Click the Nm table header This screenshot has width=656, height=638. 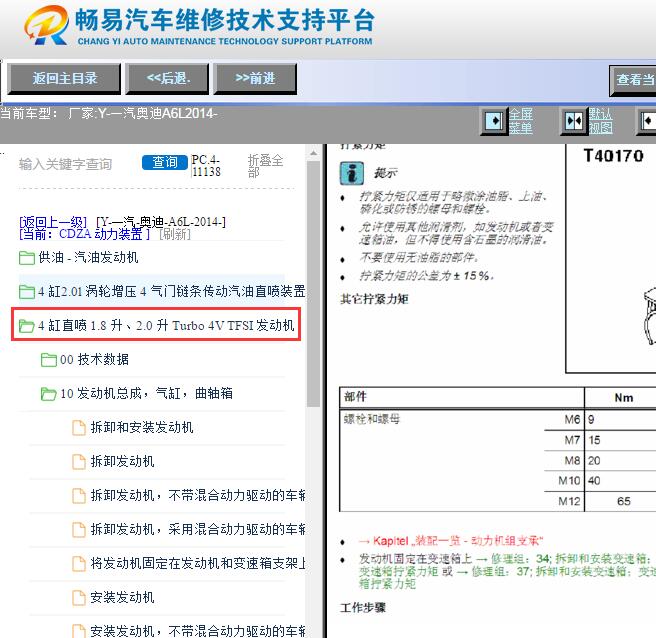point(623,397)
